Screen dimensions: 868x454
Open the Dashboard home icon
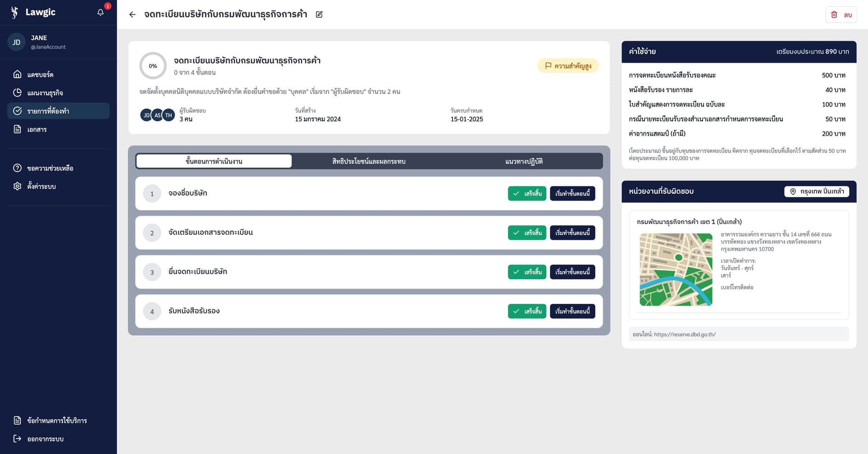[x=17, y=75]
